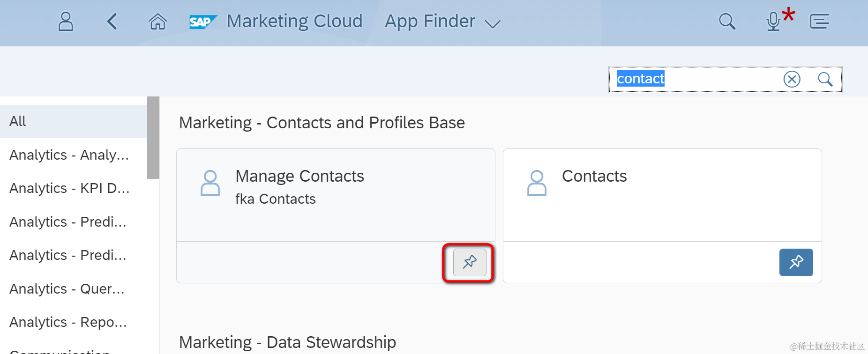
Task: Open the notifications list icon
Action: tap(819, 22)
